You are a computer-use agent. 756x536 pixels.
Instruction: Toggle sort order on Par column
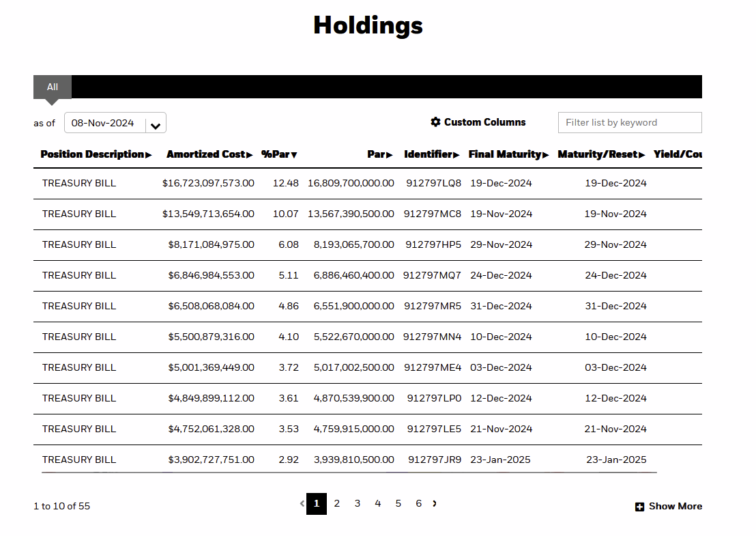pyautogui.click(x=391, y=154)
